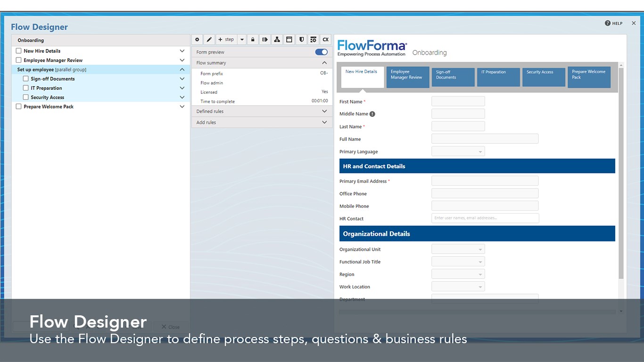The height and width of the screenshot is (362, 644).
Task: Click the FlowForma logo
Action: (372, 48)
